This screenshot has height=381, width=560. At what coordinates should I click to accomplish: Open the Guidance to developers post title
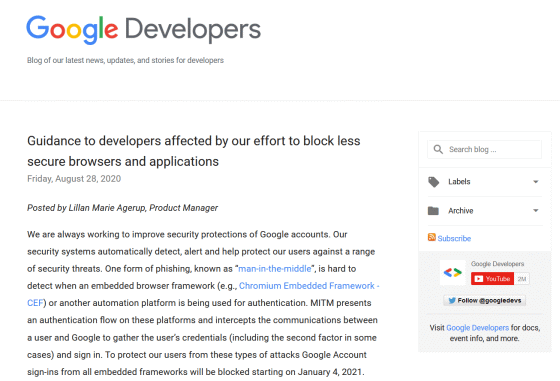tap(194, 151)
